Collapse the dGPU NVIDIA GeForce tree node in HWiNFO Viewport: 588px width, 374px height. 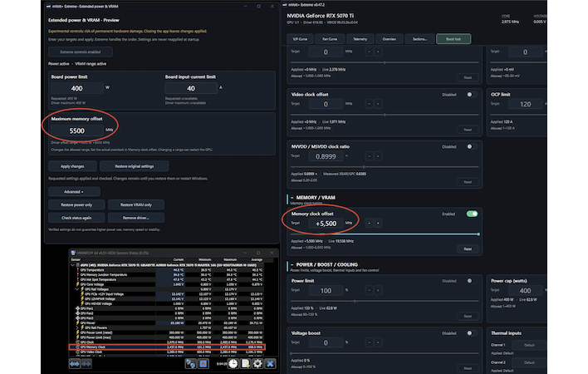click(73, 265)
